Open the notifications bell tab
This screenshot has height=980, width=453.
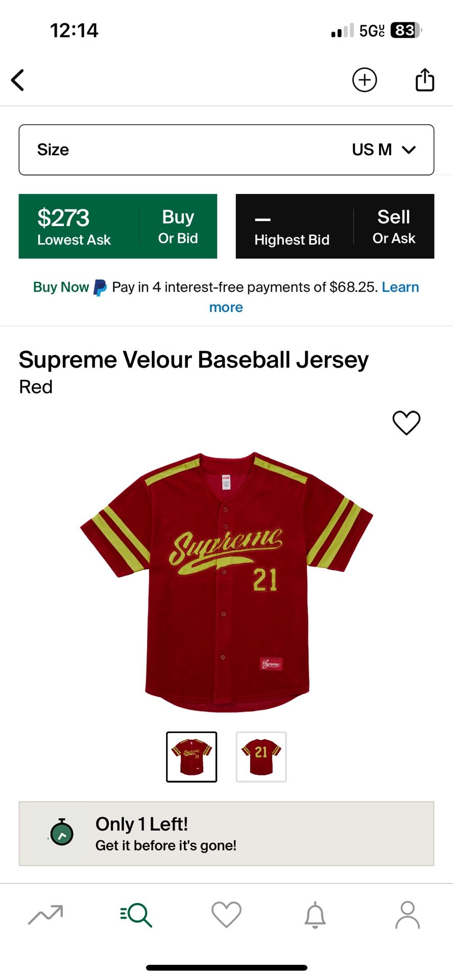pos(315,915)
